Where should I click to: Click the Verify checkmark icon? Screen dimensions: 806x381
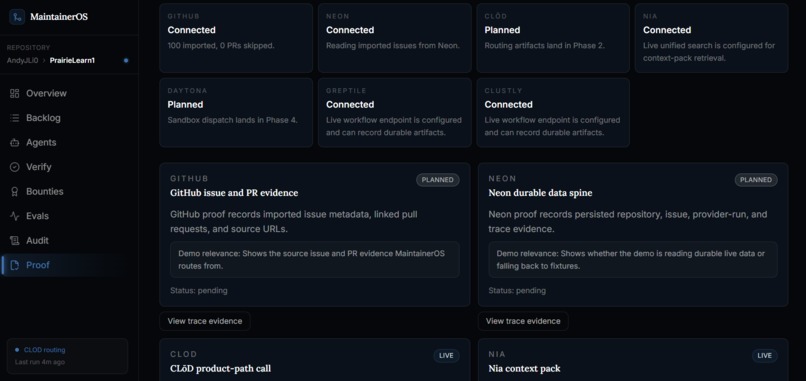pos(14,167)
